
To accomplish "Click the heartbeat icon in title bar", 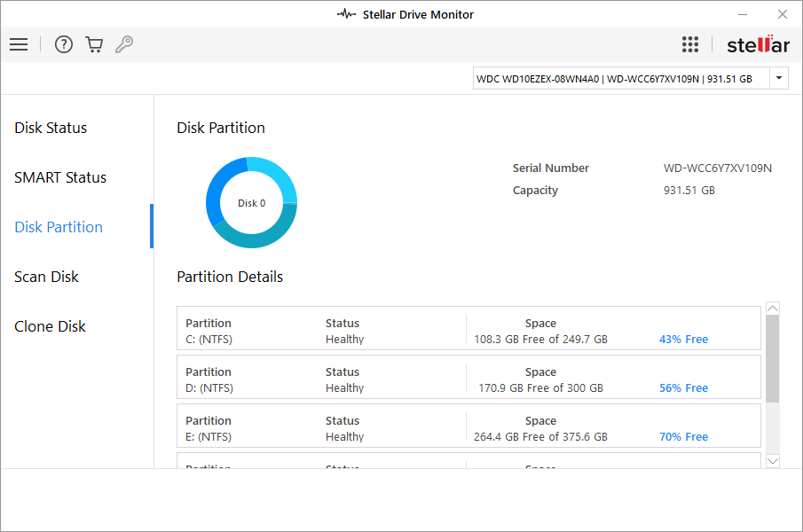I will 346,14.
